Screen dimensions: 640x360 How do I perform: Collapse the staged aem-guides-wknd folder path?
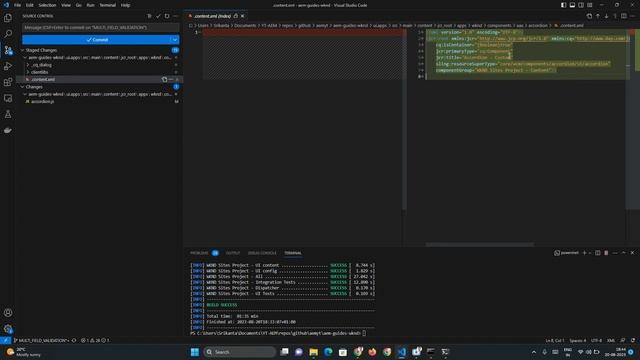tap(25, 58)
